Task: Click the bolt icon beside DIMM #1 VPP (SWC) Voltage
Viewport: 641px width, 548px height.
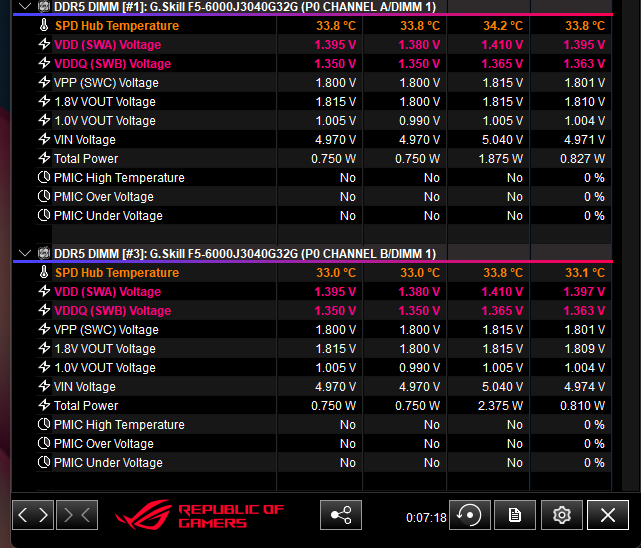Action: 44,82
